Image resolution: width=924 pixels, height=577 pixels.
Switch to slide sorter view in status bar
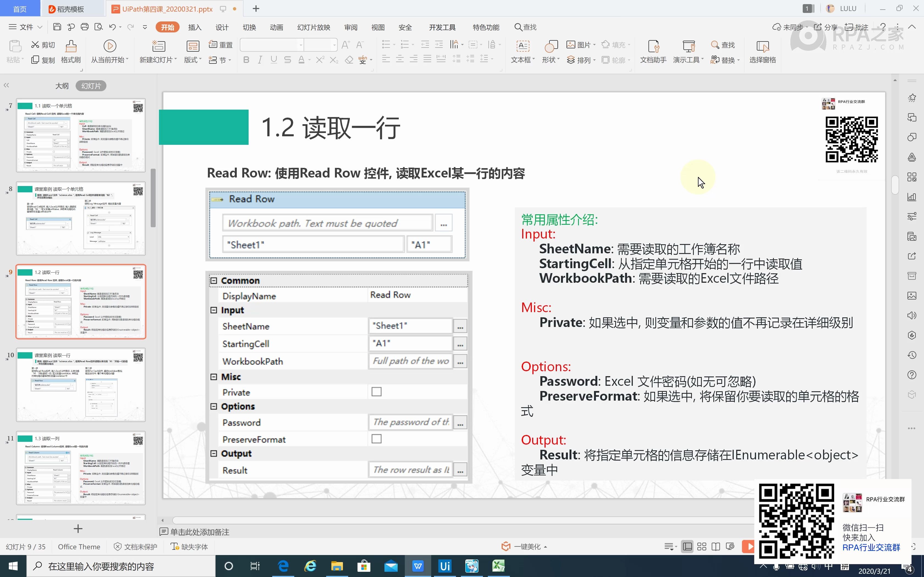702,547
